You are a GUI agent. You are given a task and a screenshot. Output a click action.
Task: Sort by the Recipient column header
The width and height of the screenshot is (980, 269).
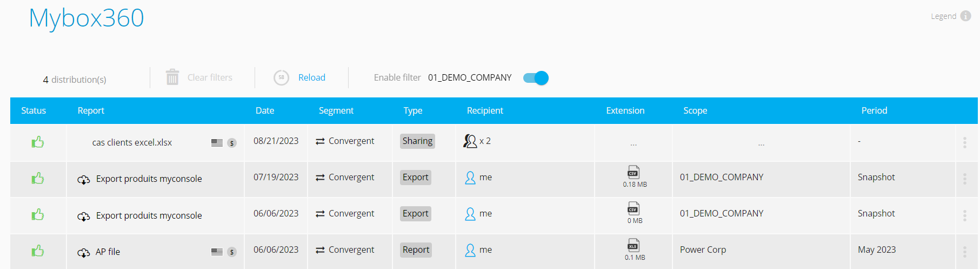point(485,110)
